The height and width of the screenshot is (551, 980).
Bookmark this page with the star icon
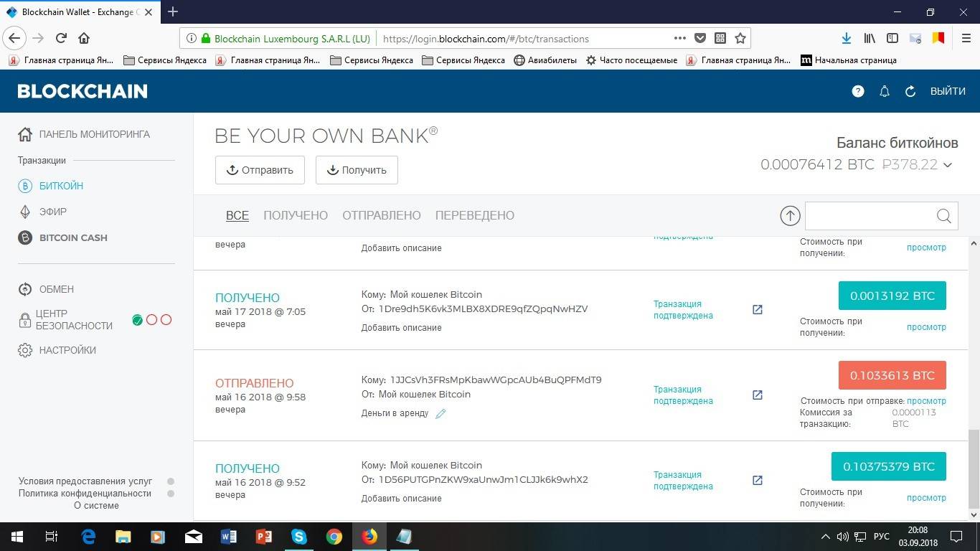(x=740, y=38)
